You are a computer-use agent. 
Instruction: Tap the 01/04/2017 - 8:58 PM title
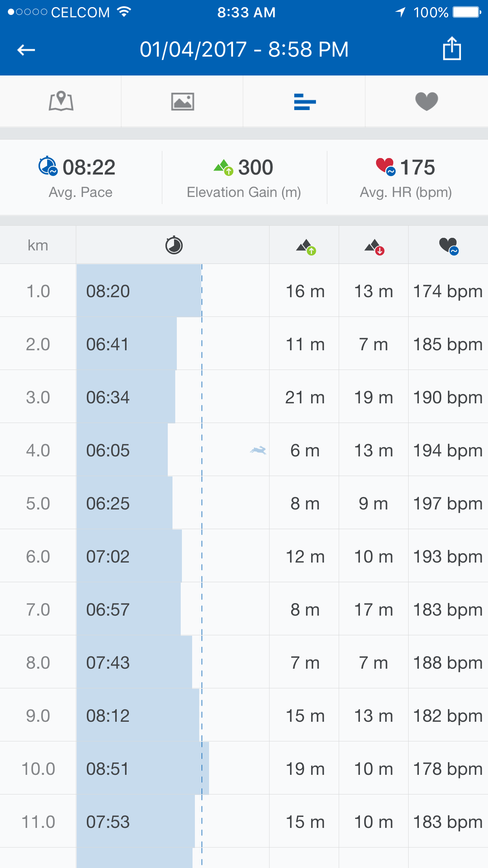pos(244,50)
